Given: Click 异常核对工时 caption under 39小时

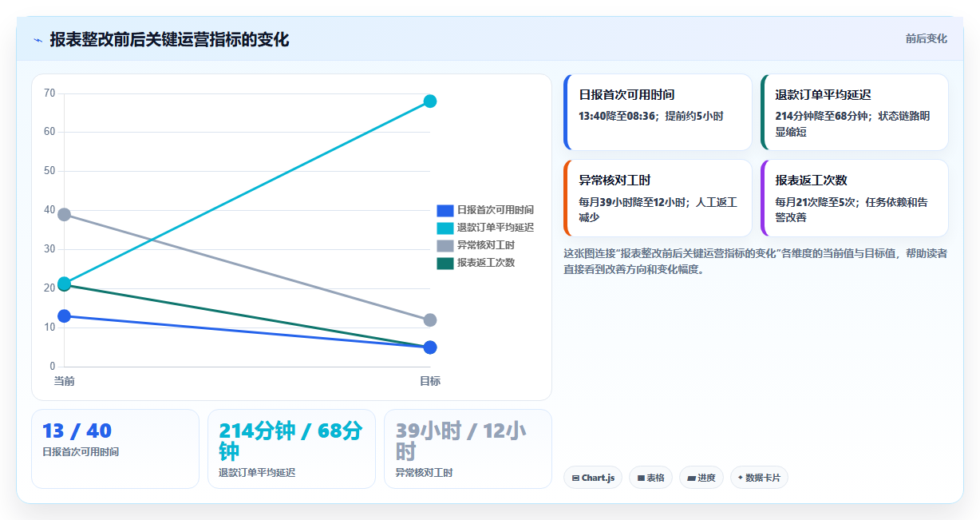Looking at the screenshot, I should (424, 473).
